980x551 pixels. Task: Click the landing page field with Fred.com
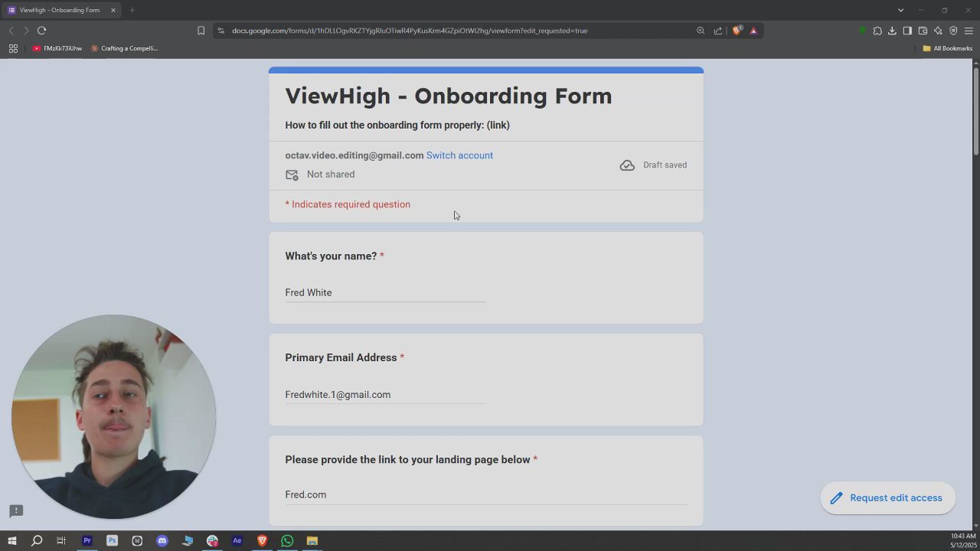point(486,494)
